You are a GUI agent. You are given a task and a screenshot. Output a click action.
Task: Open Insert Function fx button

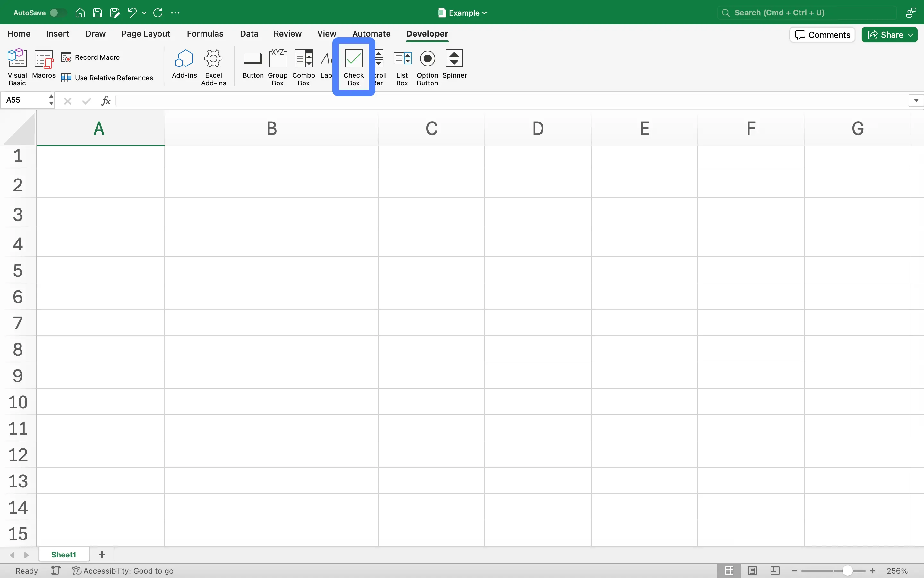pyautogui.click(x=106, y=101)
